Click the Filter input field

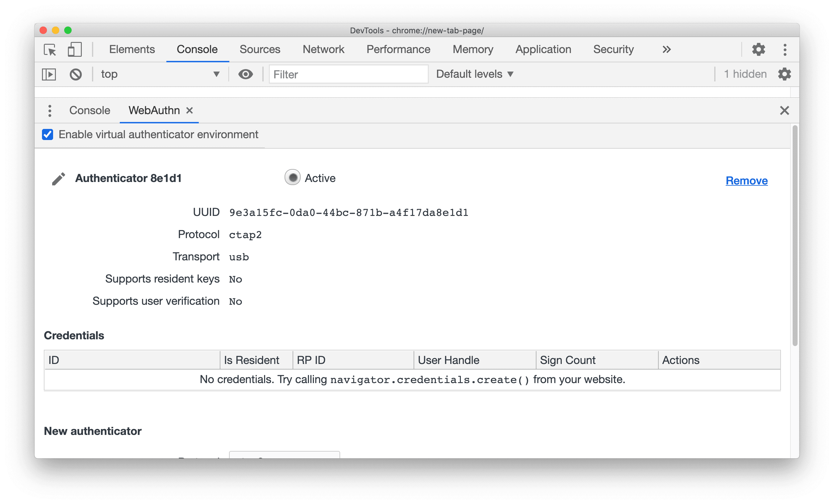(348, 74)
